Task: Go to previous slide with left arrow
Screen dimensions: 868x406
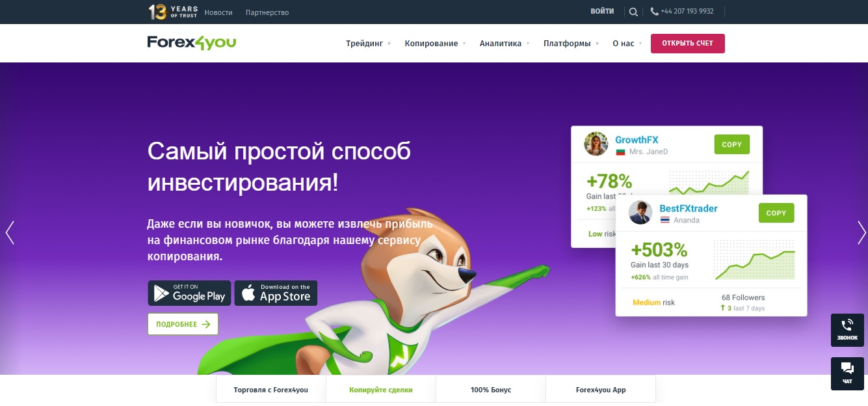Action: click(10, 232)
